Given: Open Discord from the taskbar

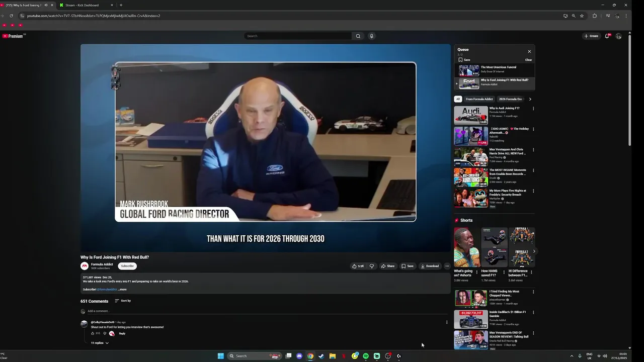Looking at the screenshot, I should point(299,356).
